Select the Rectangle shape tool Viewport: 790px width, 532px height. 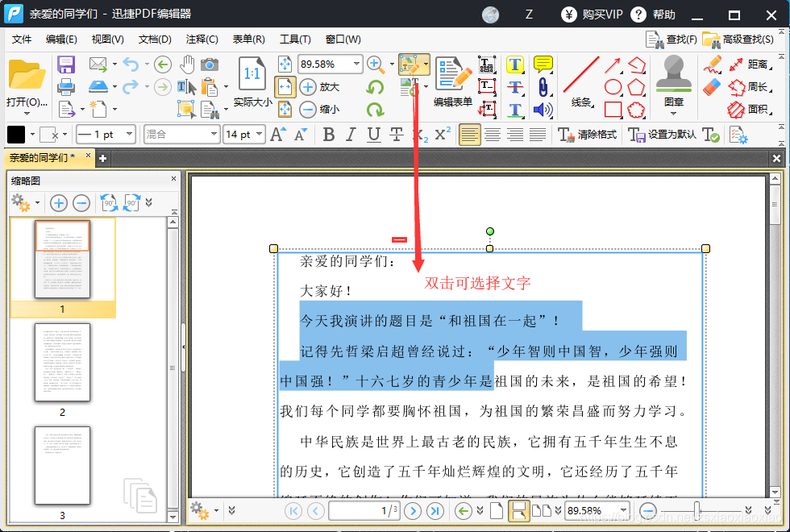tap(613, 110)
